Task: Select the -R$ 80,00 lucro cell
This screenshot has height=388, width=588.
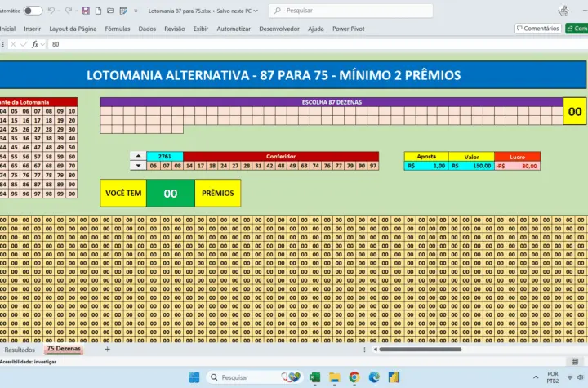Action: 517,166
